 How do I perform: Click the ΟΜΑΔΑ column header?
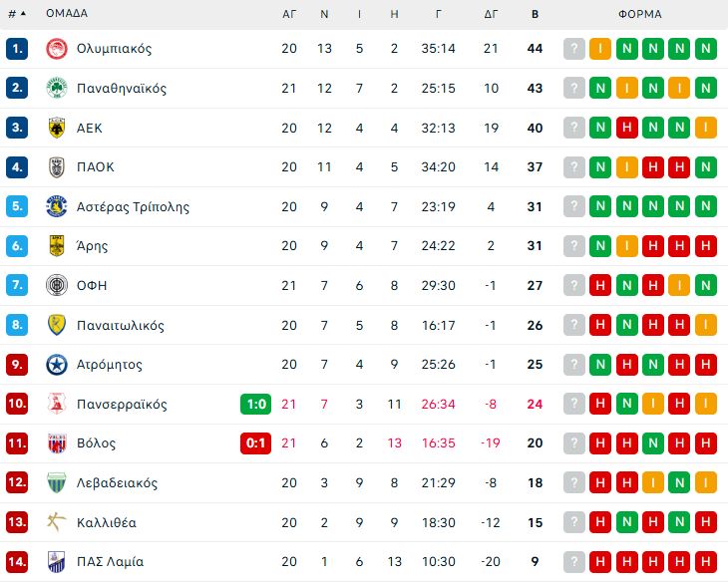(67, 13)
